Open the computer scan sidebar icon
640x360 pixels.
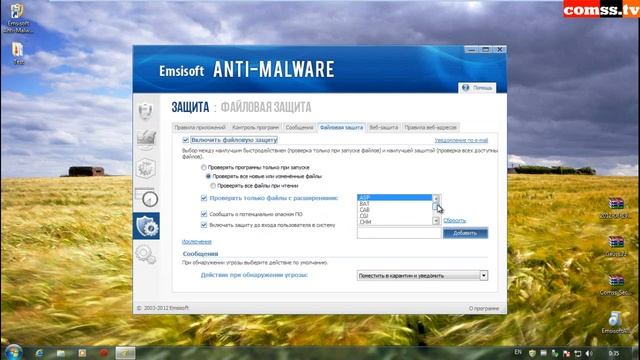pyautogui.click(x=146, y=139)
